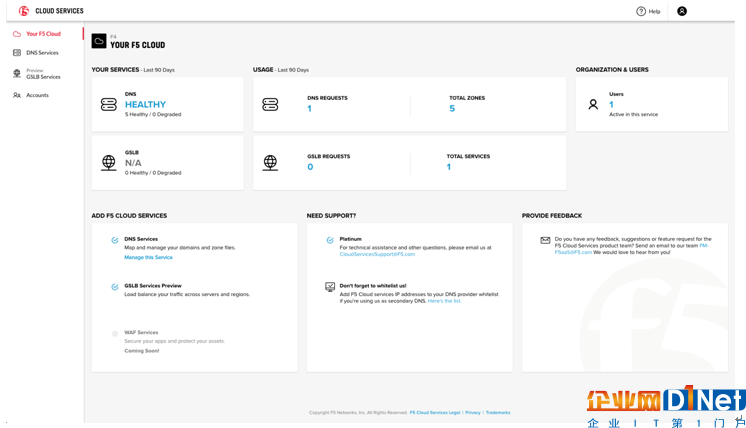Open the F5 Cloud Services Legal footer link
Viewport: 746px width, 428px height.
click(435, 413)
